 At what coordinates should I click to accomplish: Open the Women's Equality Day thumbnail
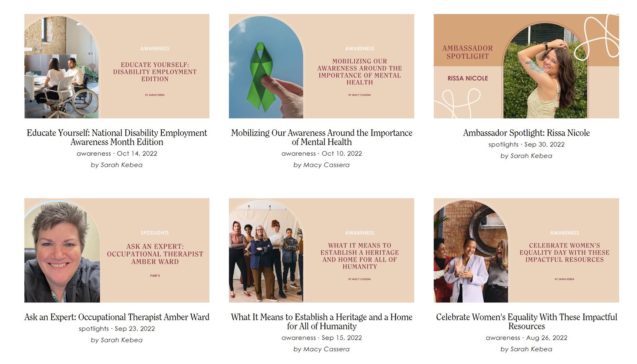[526, 250]
